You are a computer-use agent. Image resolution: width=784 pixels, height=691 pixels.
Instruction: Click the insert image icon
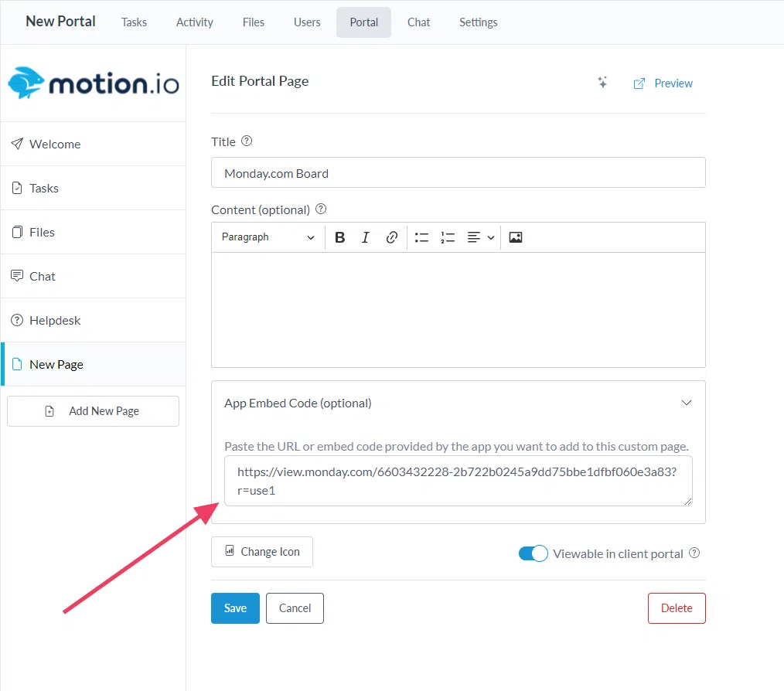coord(516,237)
